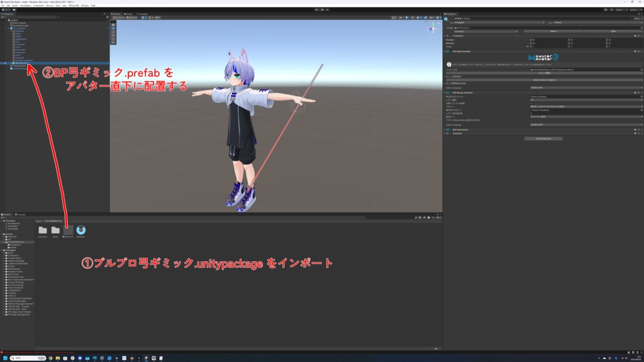The width and height of the screenshot is (644, 362).
Task: Click the Animator component icon in the Inspector
Action: pos(448,132)
